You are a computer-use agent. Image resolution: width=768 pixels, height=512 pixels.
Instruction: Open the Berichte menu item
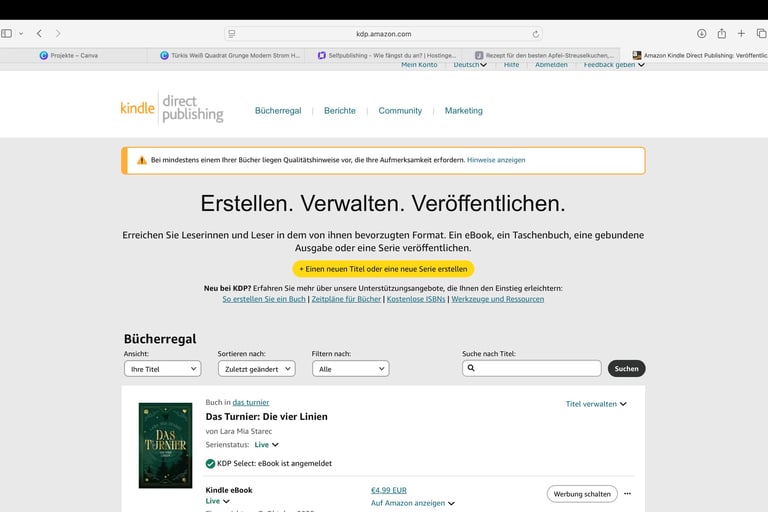tap(340, 111)
